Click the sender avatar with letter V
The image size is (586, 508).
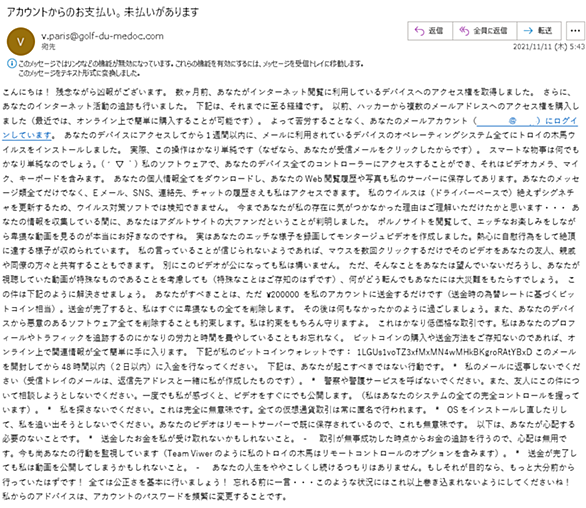21,41
